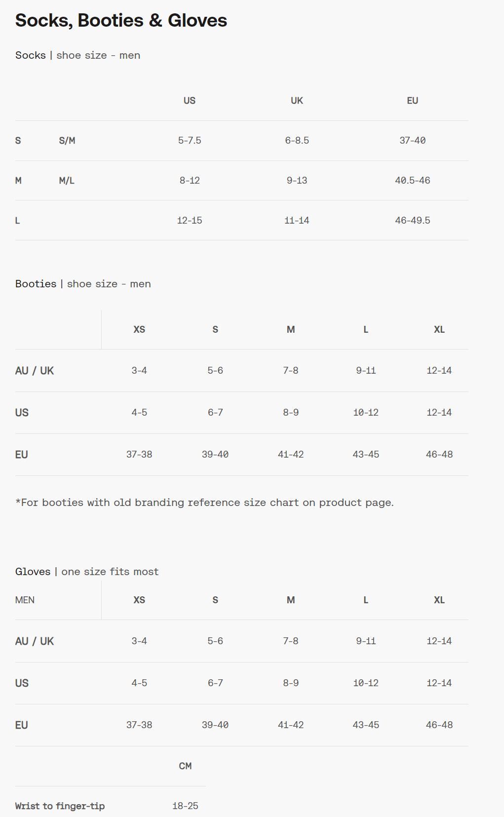Image resolution: width=504 pixels, height=817 pixels.
Task: Click the Booties shoe size label
Action: pos(83,284)
